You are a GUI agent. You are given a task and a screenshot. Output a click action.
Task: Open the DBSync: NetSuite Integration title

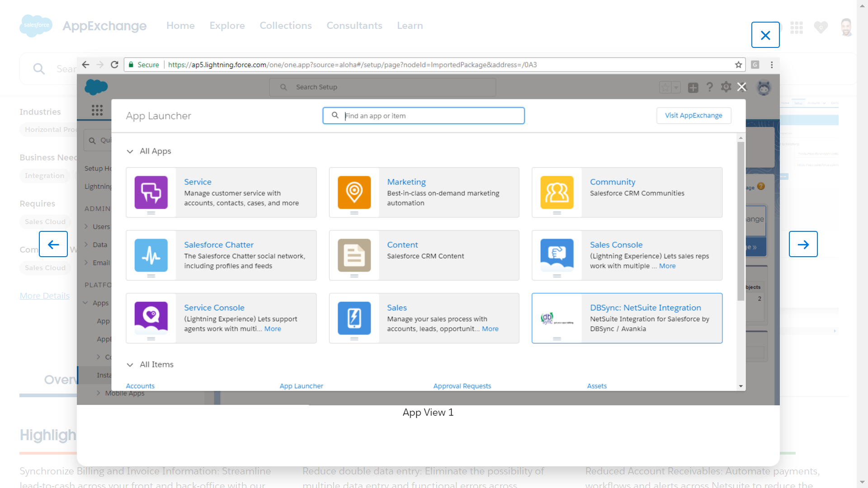[645, 308]
